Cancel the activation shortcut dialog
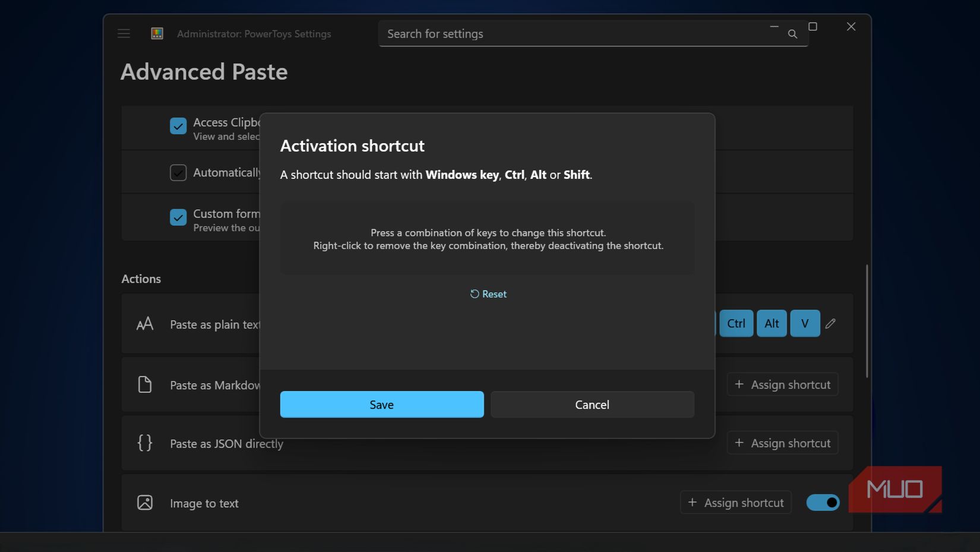 [592, 404]
